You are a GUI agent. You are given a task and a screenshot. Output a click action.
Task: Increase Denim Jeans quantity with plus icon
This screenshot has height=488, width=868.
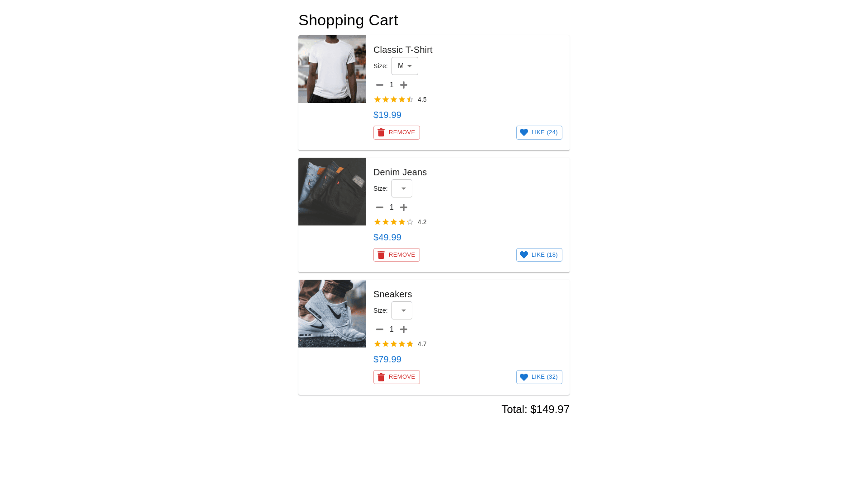pyautogui.click(x=404, y=207)
